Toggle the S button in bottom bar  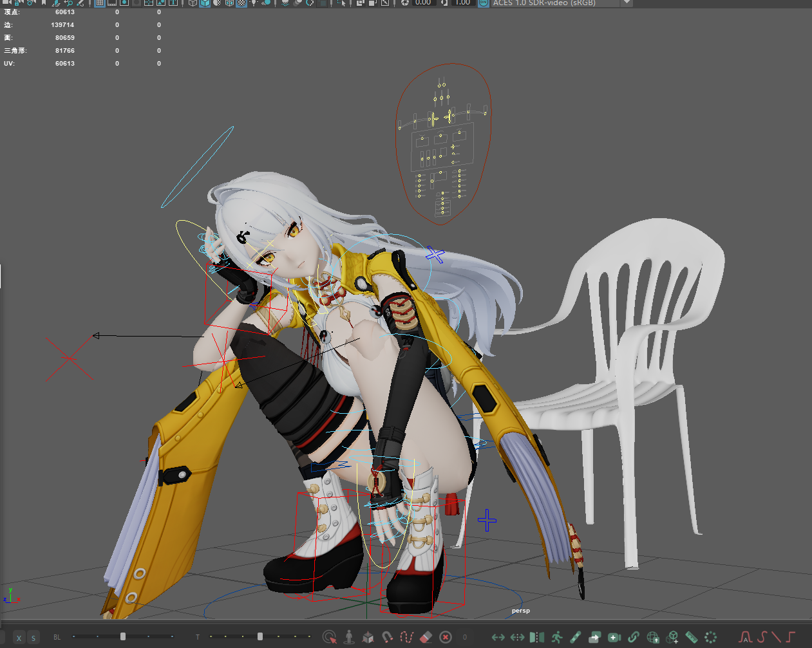[33, 638]
